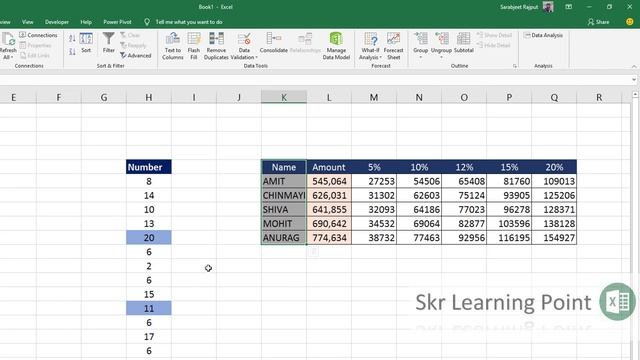Click Sort Z to A icon
The height and width of the screenshot is (360, 640).
(x=72, y=51)
